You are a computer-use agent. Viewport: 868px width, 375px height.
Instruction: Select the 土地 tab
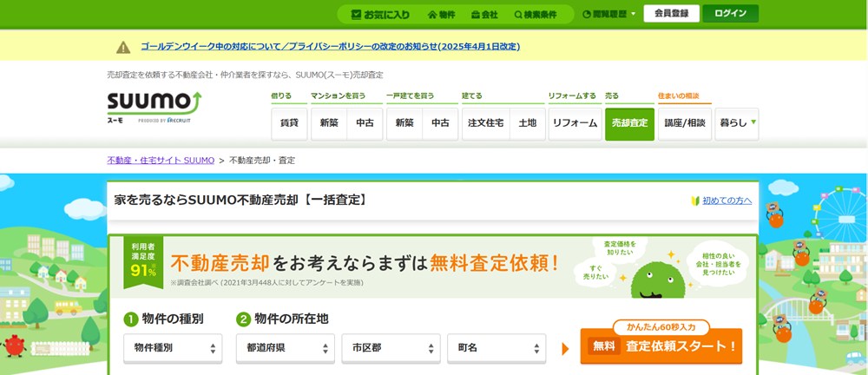click(x=528, y=123)
